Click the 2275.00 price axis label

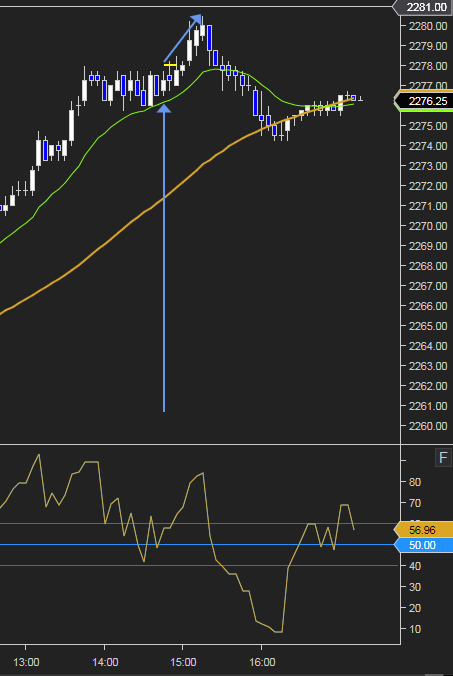(428, 126)
